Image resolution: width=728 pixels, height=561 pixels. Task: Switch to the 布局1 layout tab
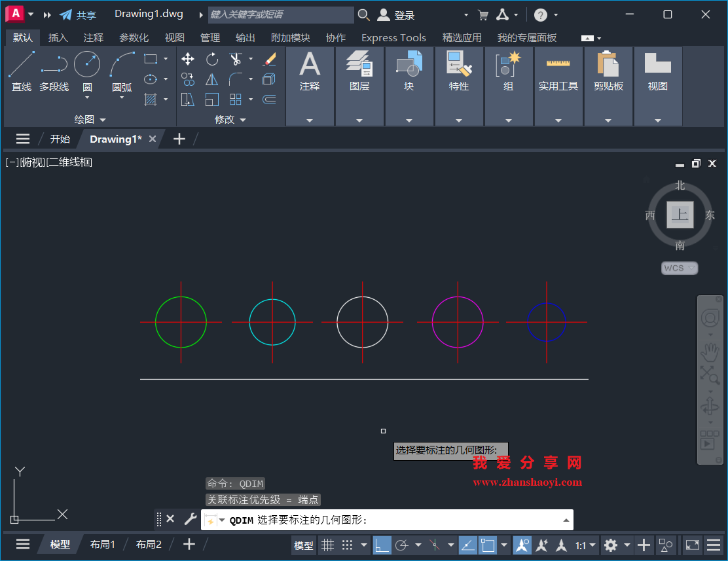(102, 544)
